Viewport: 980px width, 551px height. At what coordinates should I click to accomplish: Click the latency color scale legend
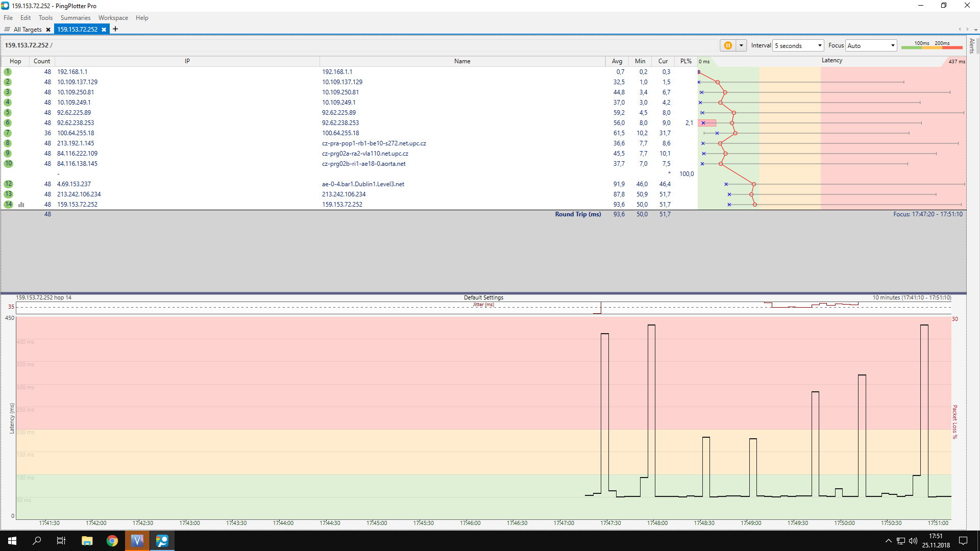click(932, 45)
